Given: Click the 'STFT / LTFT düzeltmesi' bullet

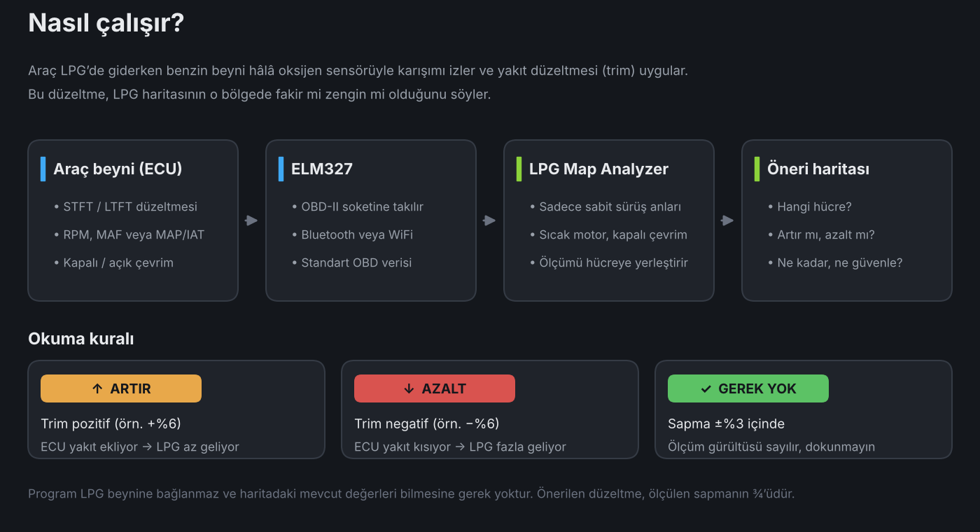Looking at the screenshot, I should (x=125, y=206).
